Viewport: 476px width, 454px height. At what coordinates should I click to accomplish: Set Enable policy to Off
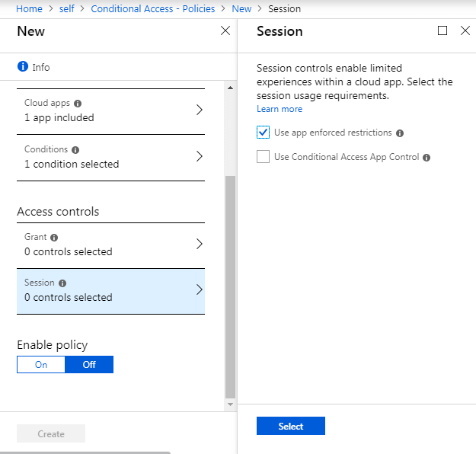point(89,365)
